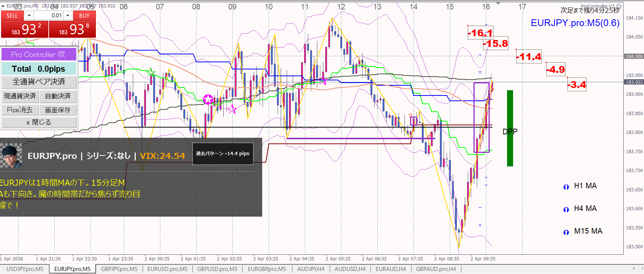
Task: Collapse the one-click trading panel arrow
Action: [x=3, y=6]
